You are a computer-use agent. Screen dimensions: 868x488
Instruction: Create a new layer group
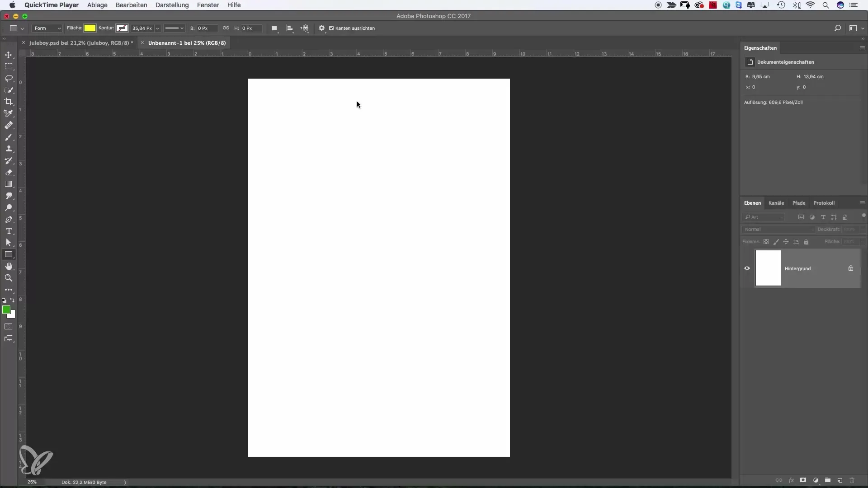[828, 480]
